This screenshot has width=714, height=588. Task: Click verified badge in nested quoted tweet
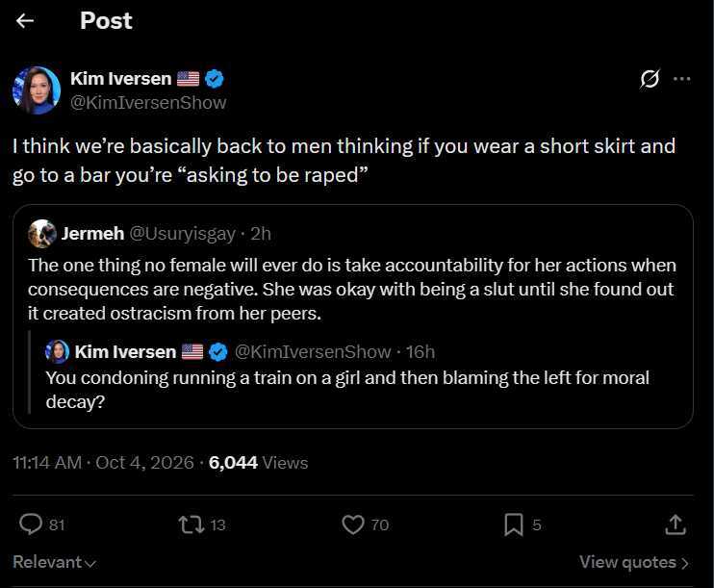point(218,352)
